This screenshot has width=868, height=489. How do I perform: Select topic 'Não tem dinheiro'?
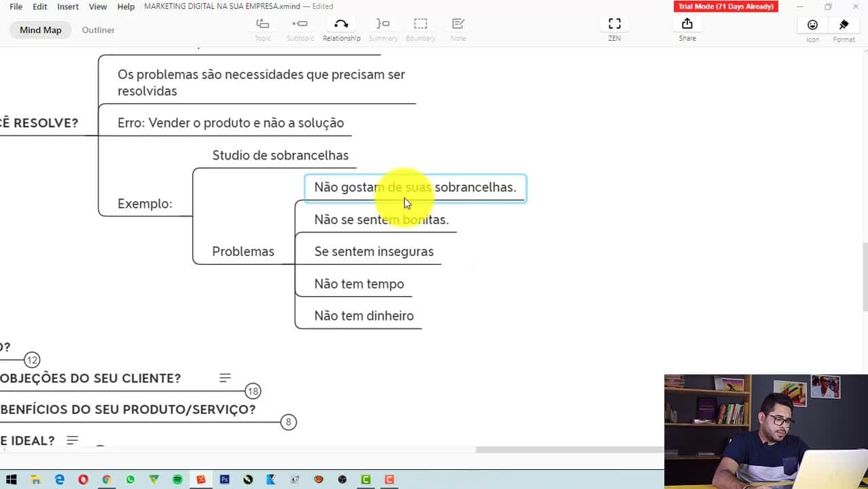click(x=363, y=316)
